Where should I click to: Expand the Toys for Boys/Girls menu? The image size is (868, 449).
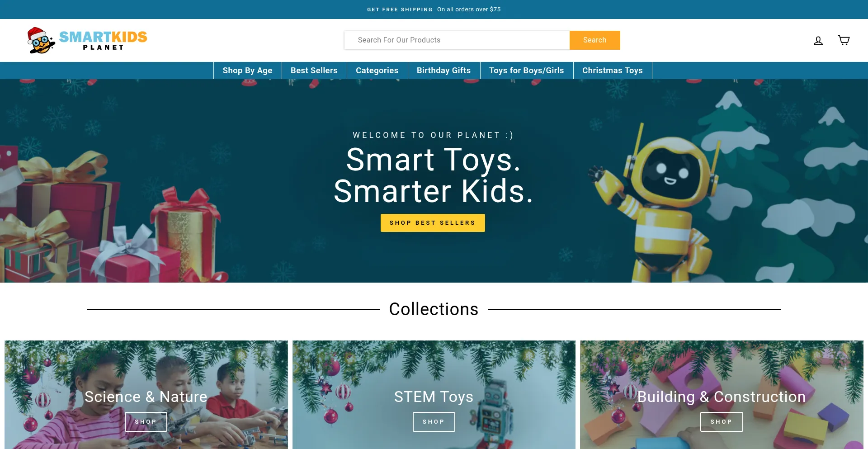click(527, 71)
